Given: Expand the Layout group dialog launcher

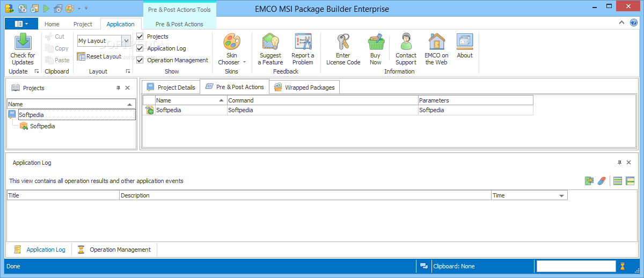Looking at the screenshot, I should [x=128, y=71].
